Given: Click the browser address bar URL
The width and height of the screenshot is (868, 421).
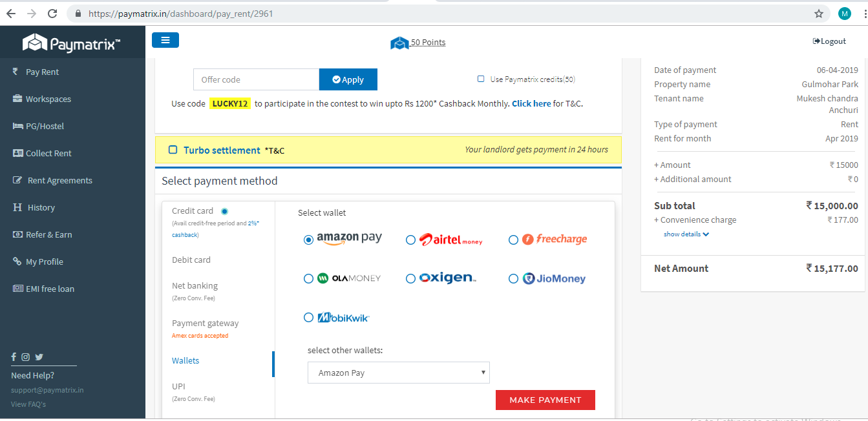Looking at the screenshot, I should (x=181, y=14).
